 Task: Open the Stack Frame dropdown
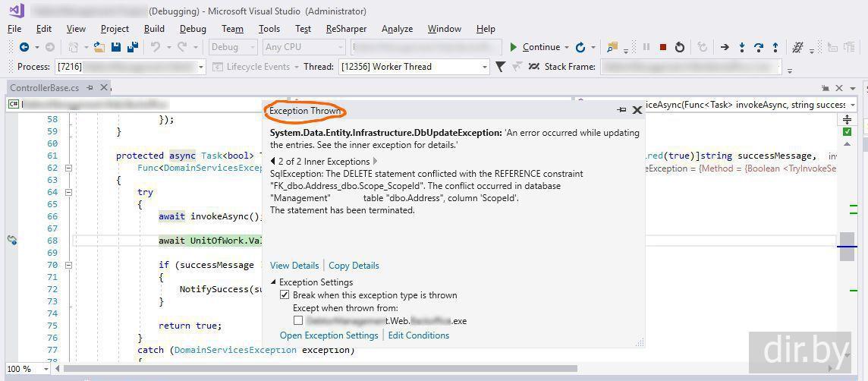777,67
